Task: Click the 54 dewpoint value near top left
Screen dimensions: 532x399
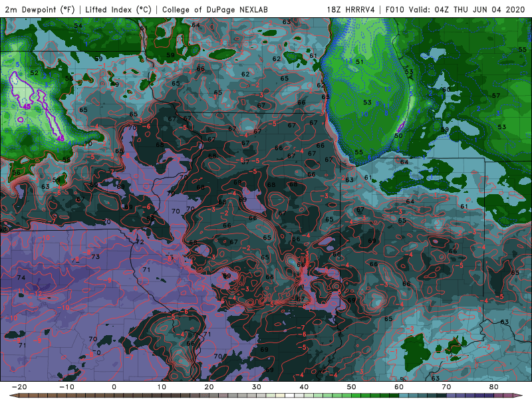Action: pos(78,25)
